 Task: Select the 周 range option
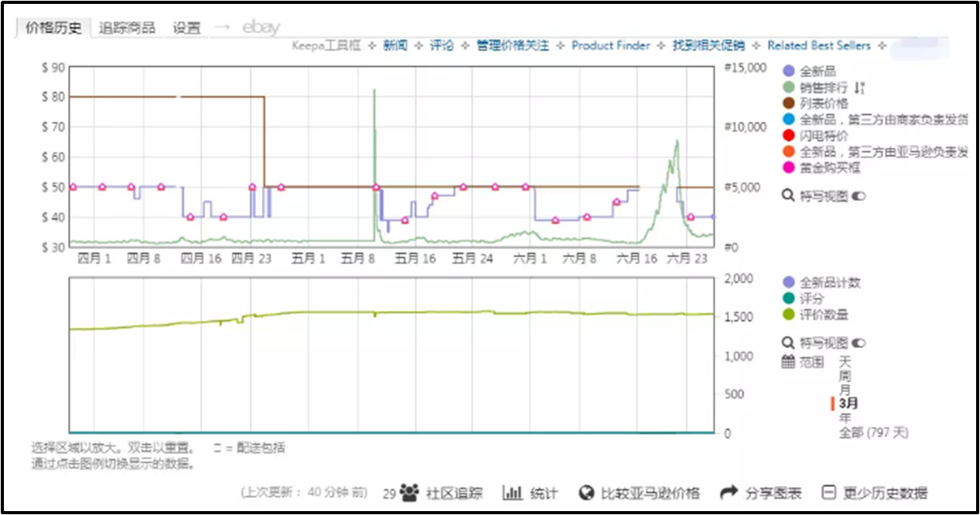(845, 376)
